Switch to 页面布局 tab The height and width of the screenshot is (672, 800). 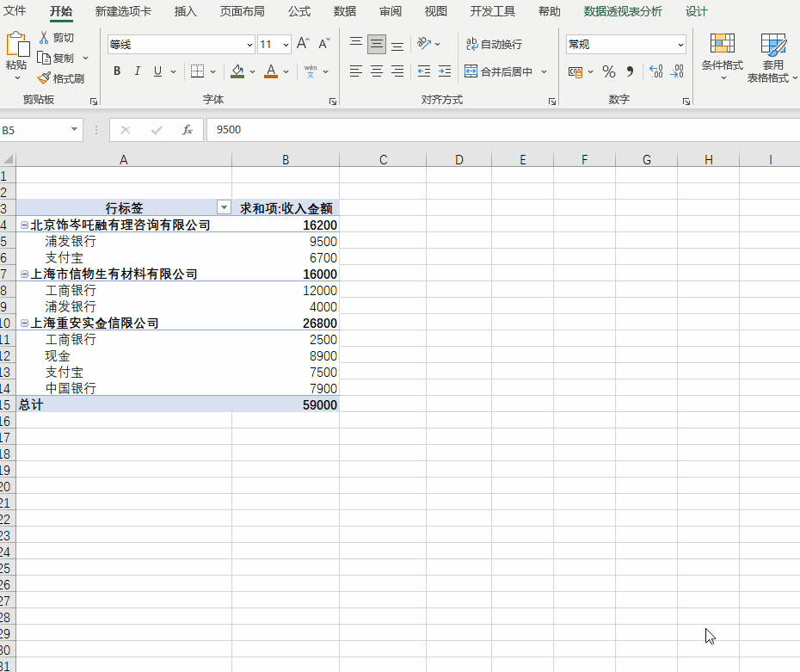point(242,11)
